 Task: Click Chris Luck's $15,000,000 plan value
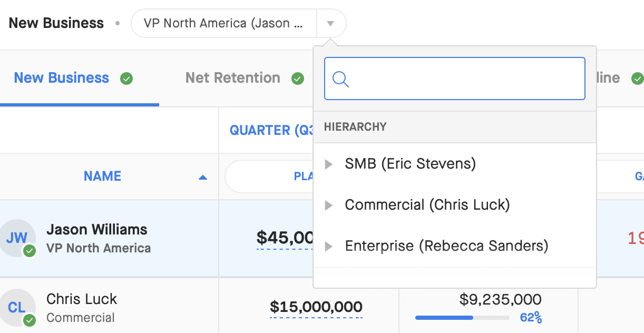pos(316,307)
